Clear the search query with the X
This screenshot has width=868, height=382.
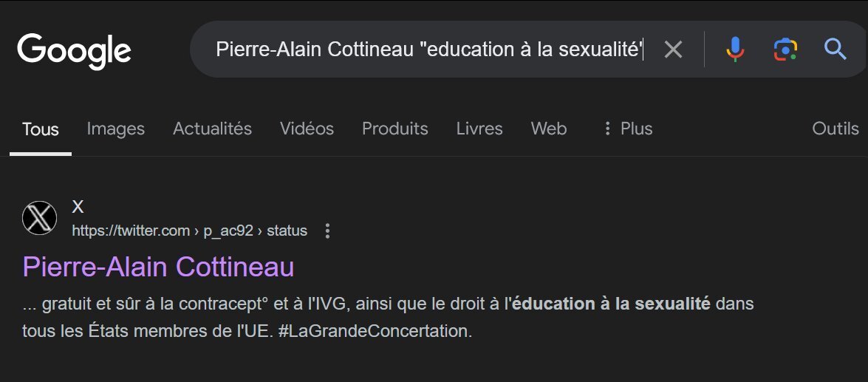[x=673, y=50]
